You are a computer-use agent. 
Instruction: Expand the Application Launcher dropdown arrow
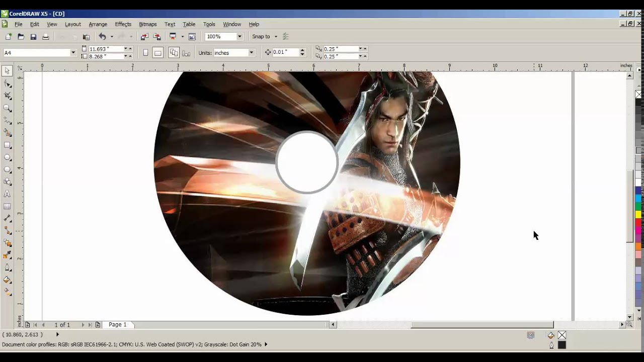click(183, 37)
